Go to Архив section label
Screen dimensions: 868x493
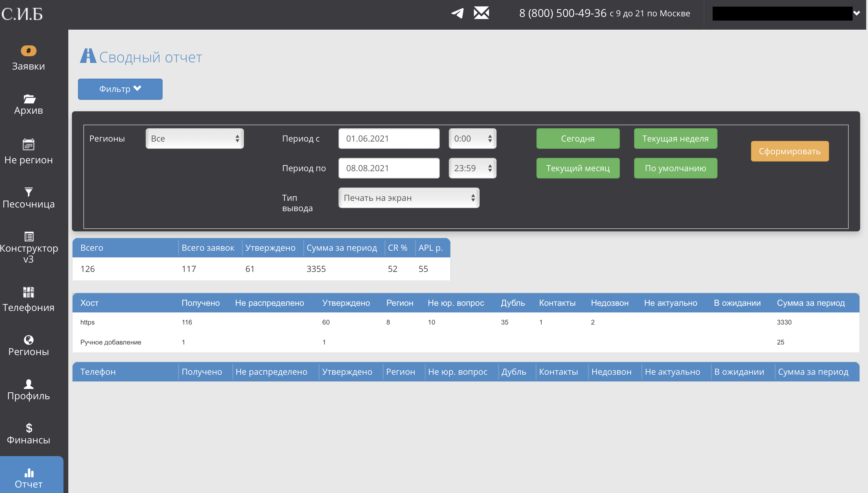tap(28, 110)
